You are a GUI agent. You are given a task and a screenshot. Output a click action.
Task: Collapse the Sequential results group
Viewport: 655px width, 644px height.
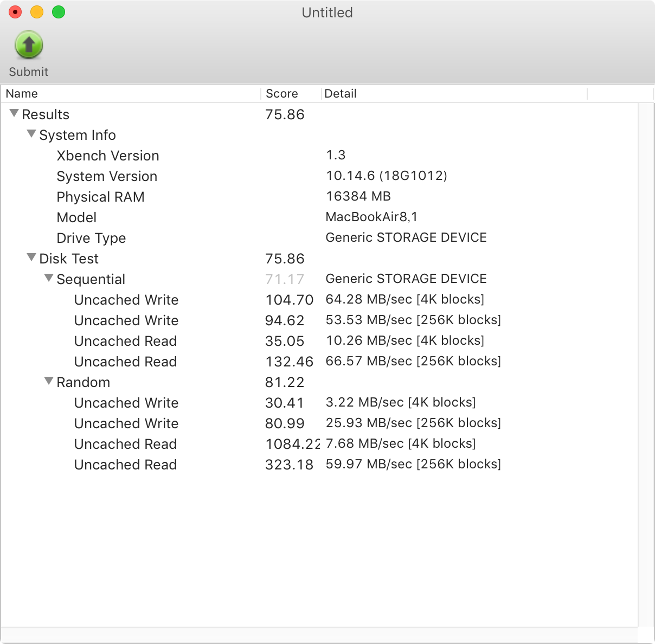click(x=49, y=278)
